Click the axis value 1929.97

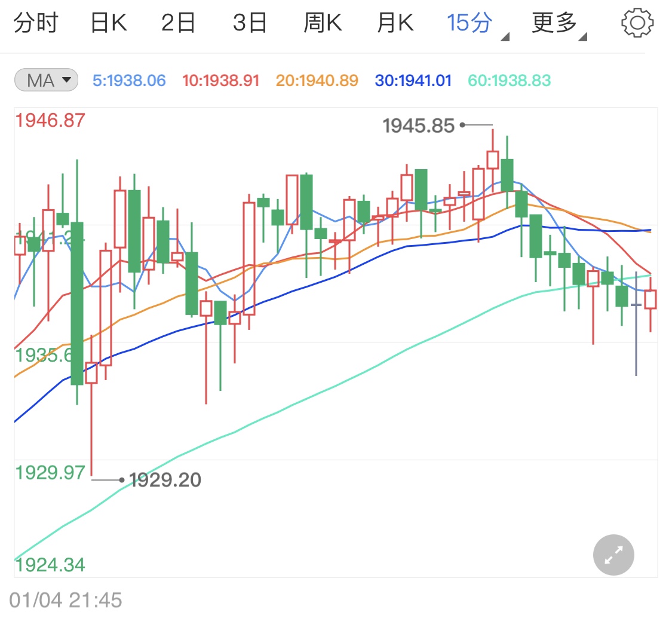click(50, 473)
